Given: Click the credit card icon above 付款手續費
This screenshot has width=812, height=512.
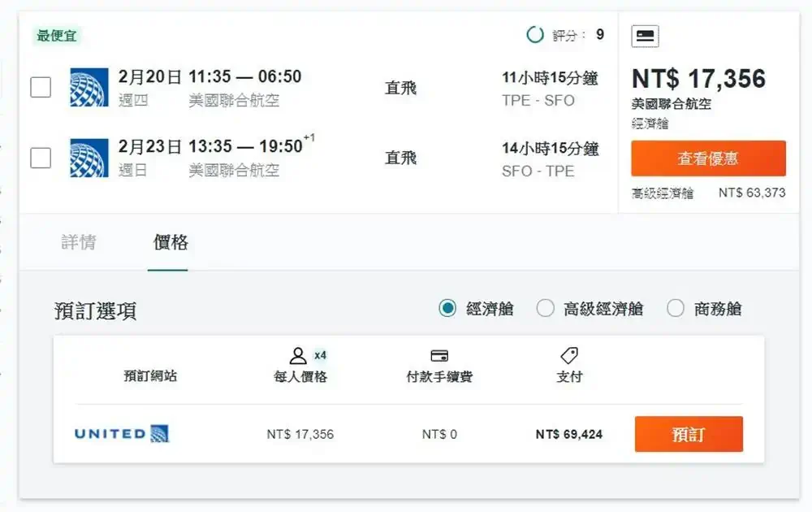Looking at the screenshot, I should (439, 355).
